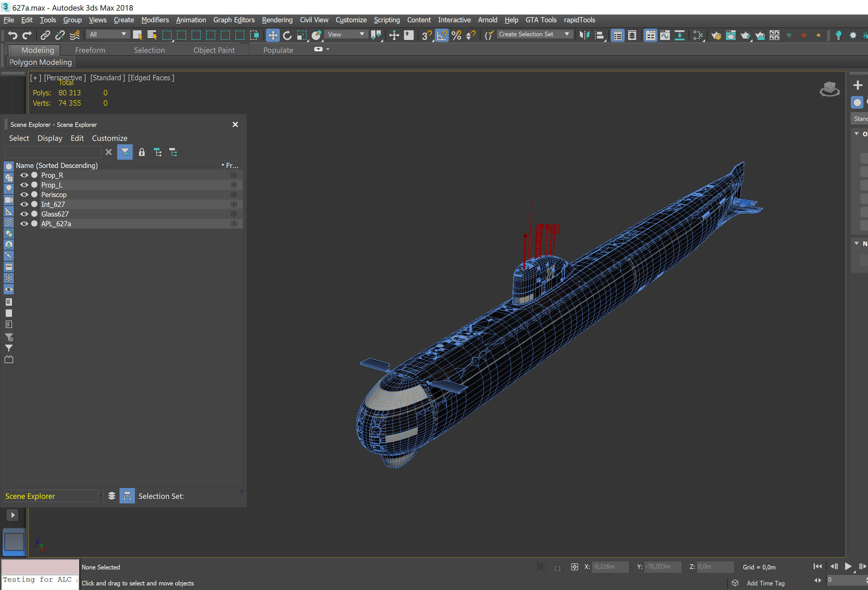Screen dimensions: 868x590
Task: Click the Add Time Tag label
Action: 765,583
